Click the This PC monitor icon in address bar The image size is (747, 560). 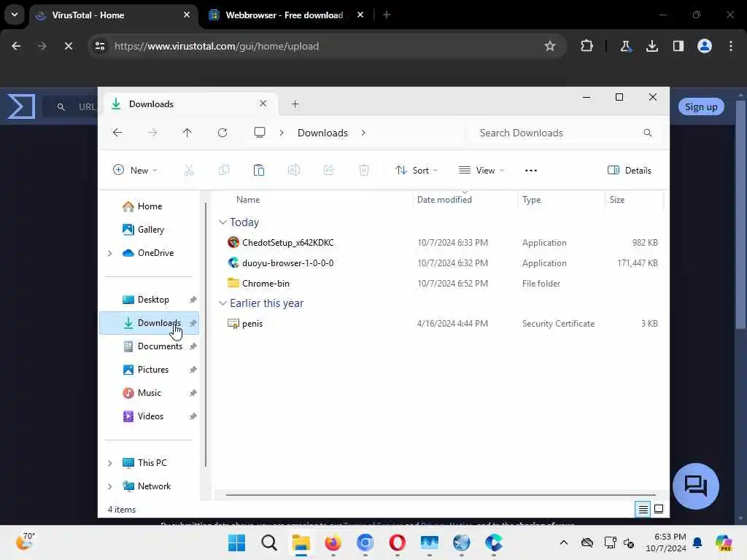click(260, 133)
